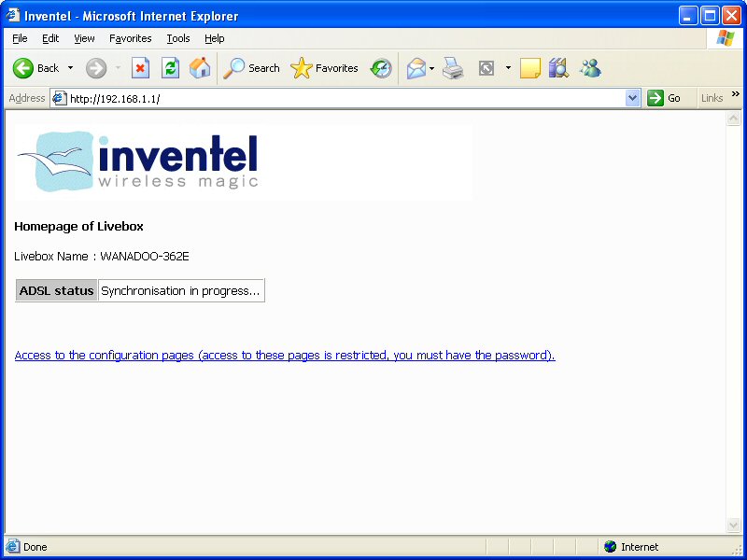Image resolution: width=747 pixels, height=560 pixels.
Task: Open the Favorites star toolbar button
Action: pos(324,68)
